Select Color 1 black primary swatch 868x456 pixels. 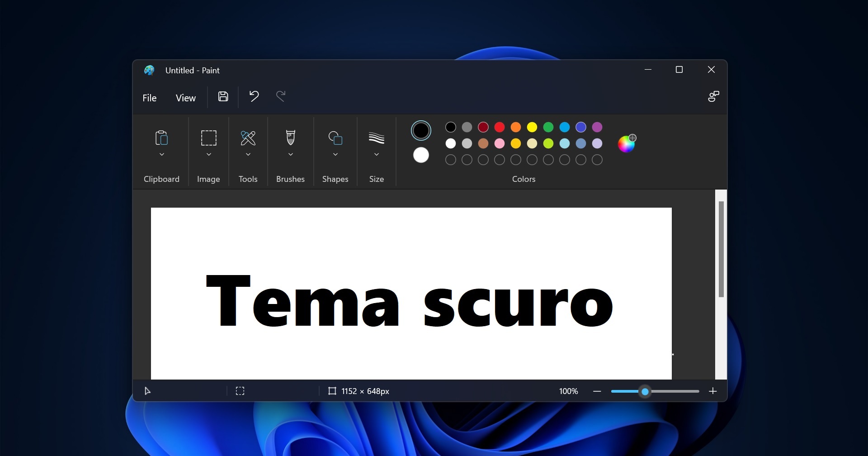[421, 131]
